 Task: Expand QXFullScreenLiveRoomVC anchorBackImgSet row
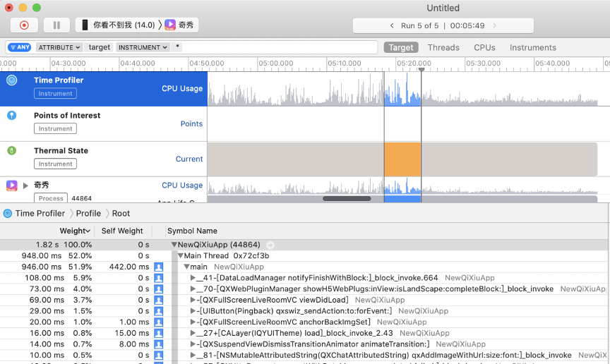(193, 322)
